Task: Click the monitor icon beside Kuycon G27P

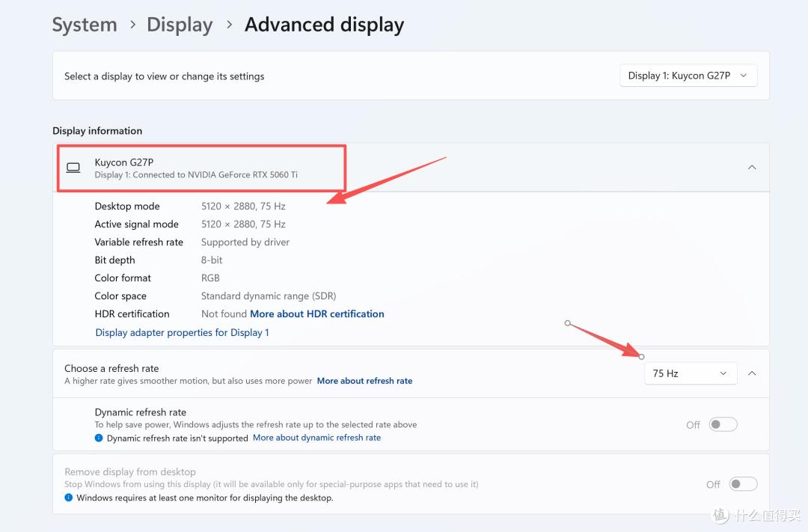Action: [x=73, y=168]
